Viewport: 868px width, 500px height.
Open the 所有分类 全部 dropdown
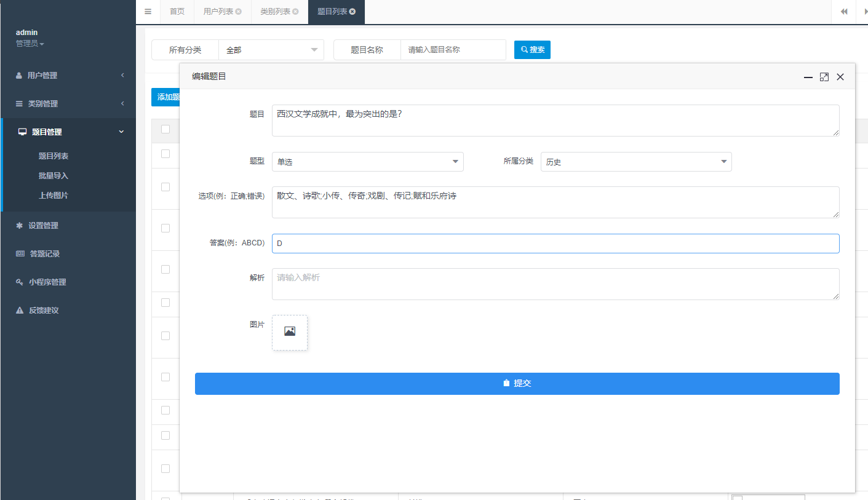coord(271,50)
